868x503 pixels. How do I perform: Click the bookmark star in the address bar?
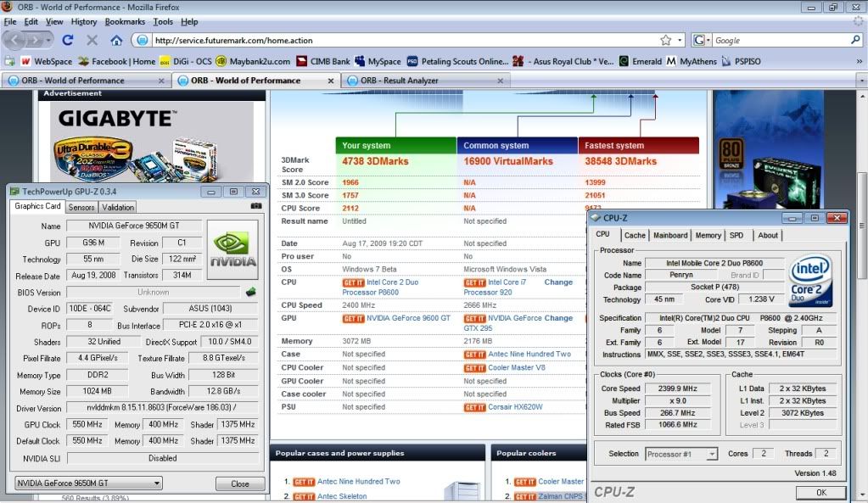click(x=666, y=40)
